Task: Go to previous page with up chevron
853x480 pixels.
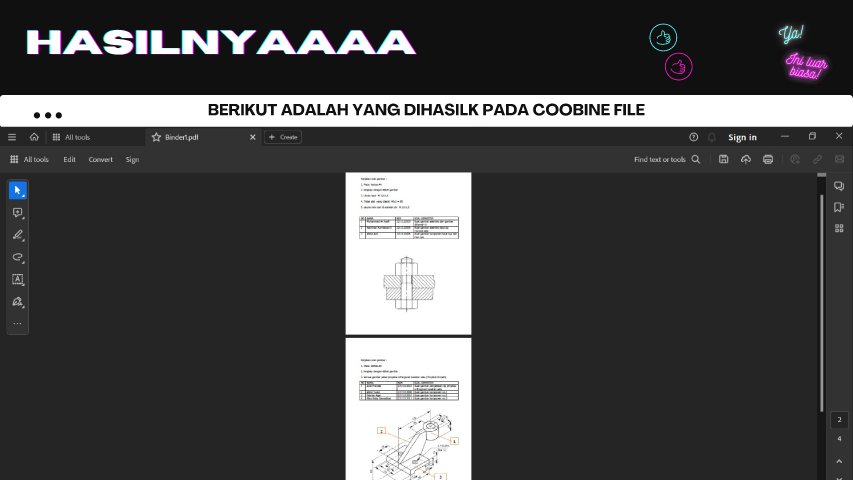Action: coord(839,459)
